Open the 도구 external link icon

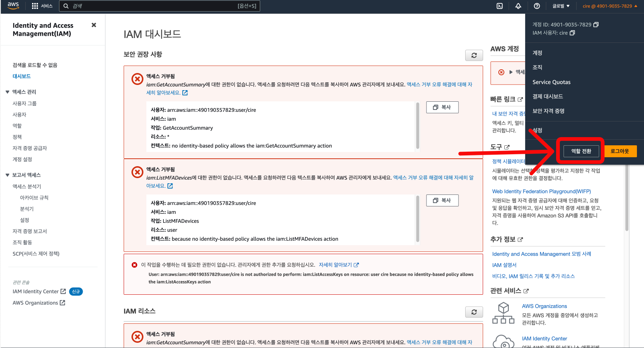tap(507, 147)
